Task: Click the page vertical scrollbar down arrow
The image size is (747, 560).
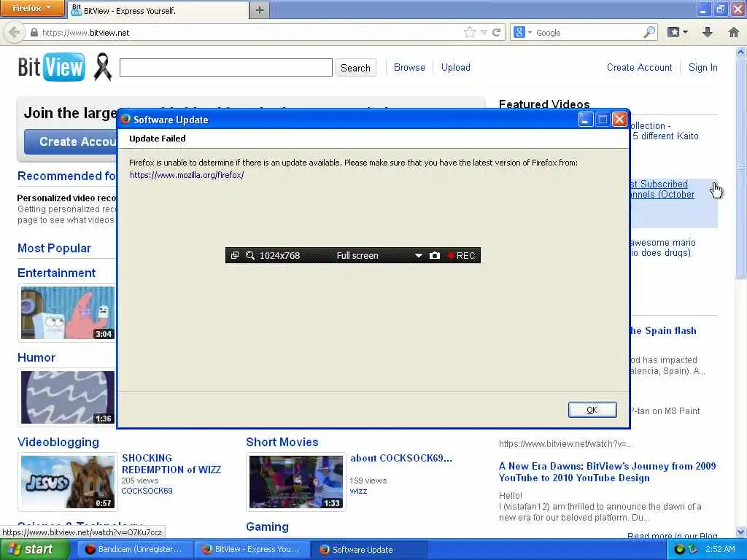Action: pyautogui.click(x=741, y=532)
